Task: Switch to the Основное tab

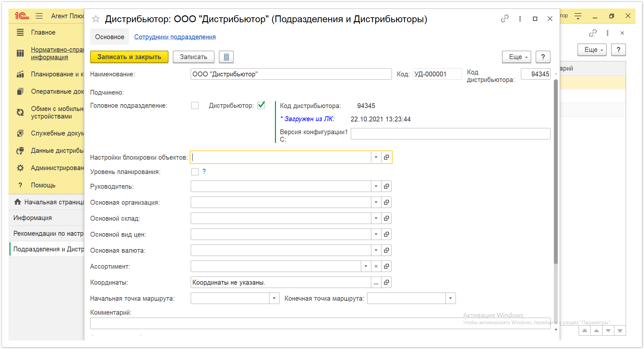Action: (110, 37)
